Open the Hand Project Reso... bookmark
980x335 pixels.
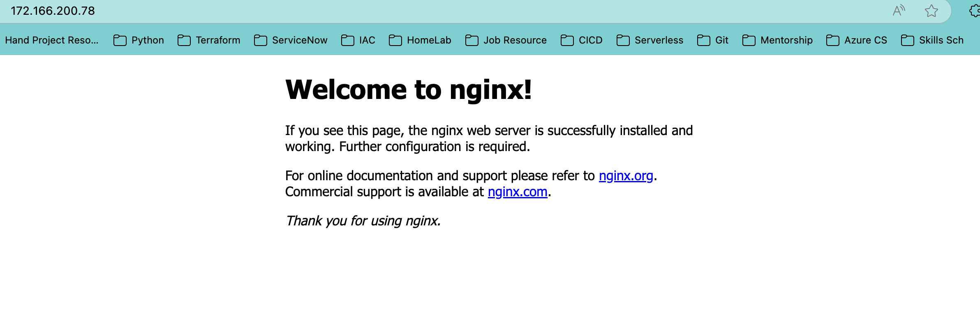pyautogui.click(x=52, y=40)
